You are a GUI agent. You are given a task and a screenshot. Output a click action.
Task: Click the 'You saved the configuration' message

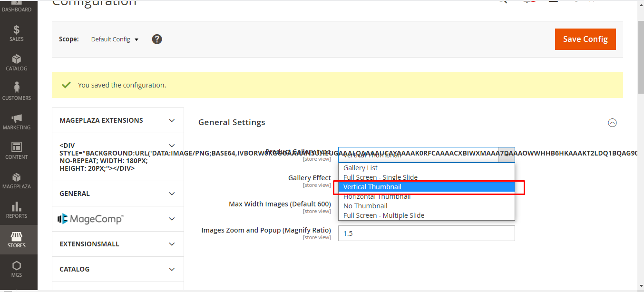click(122, 85)
